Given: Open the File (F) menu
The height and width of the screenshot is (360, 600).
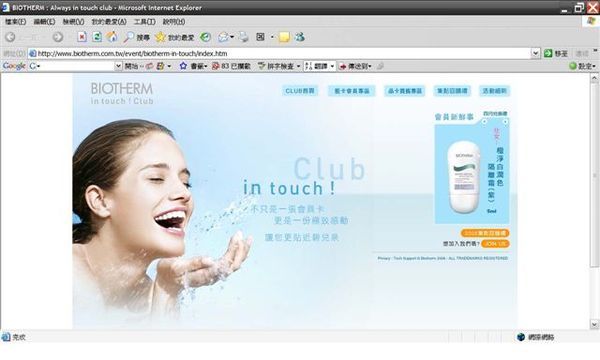Looking at the screenshot, I should pos(15,22).
